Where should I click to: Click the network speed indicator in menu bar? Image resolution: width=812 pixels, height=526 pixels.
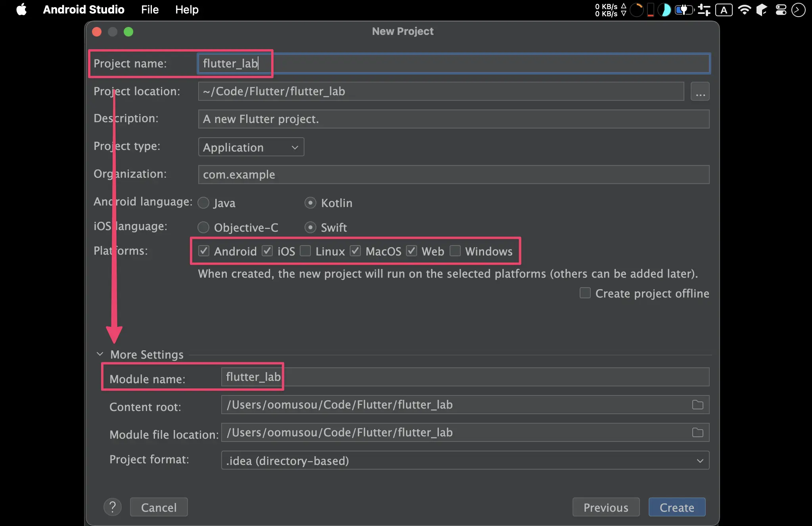pos(611,10)
